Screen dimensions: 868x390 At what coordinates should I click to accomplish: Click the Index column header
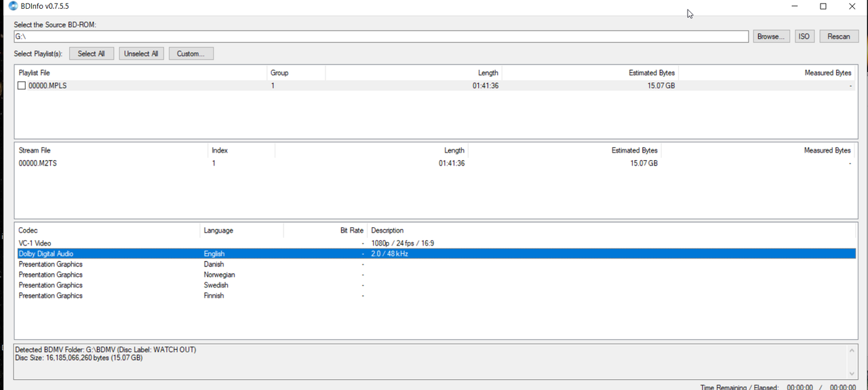point(241,151)
